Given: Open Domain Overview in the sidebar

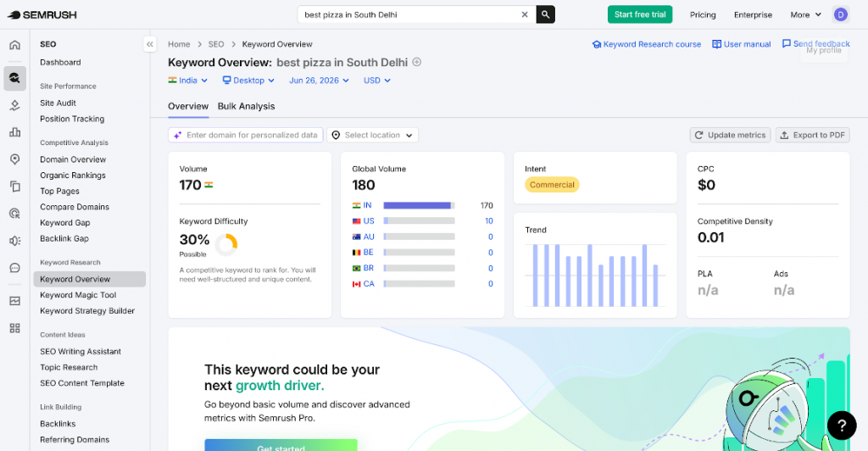Looking at the screenshot, I should [x=73, y=159].
